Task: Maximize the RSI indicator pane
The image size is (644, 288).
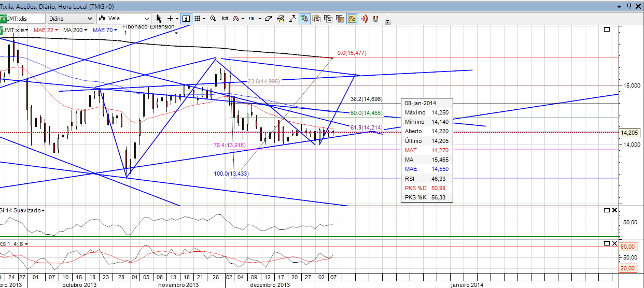Action: click(x=607, y=210)
